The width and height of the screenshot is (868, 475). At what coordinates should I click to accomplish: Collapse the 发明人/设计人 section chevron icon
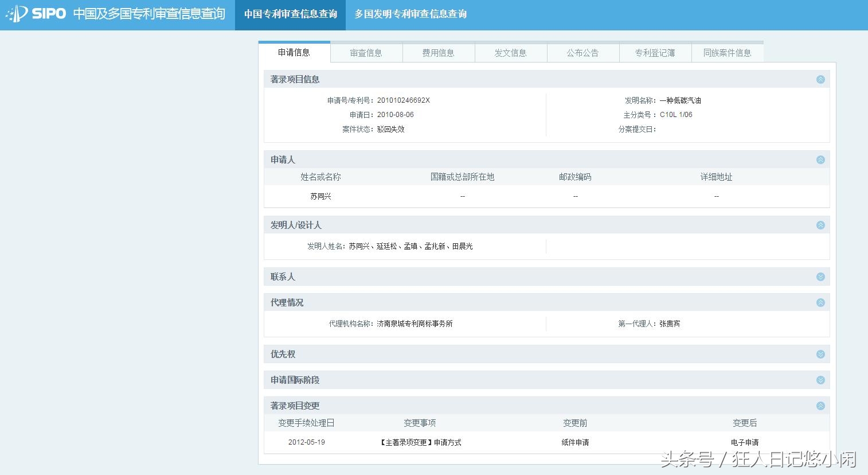pos(820,225)
